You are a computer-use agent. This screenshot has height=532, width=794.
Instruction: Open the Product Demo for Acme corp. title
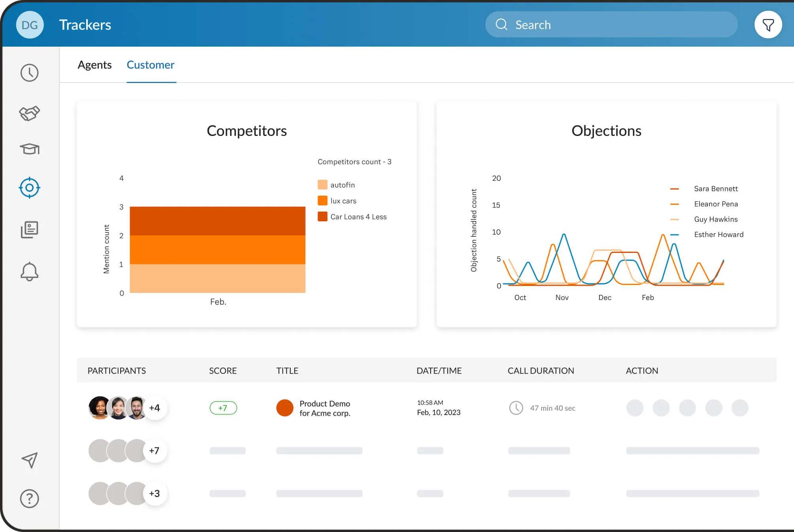click(325, 408)
